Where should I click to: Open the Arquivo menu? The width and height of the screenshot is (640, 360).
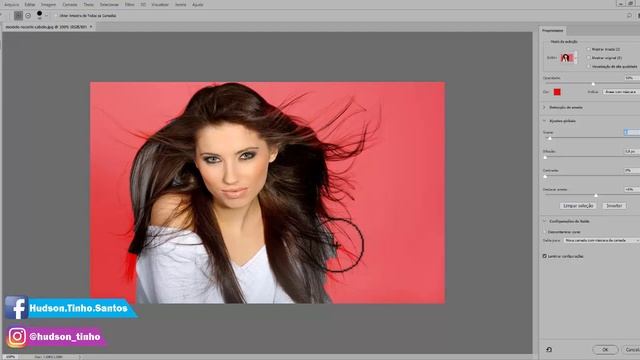11,4
